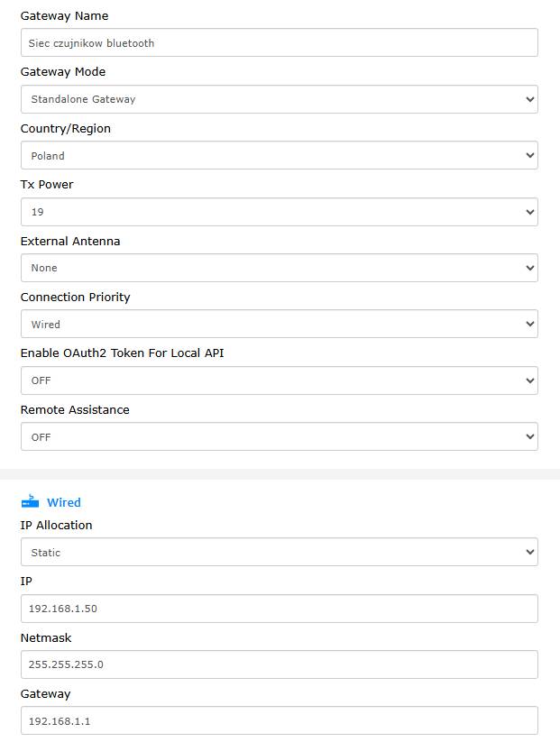Click the Netmask input field
The image size is (560, 742).
click(x=280, y=664)
